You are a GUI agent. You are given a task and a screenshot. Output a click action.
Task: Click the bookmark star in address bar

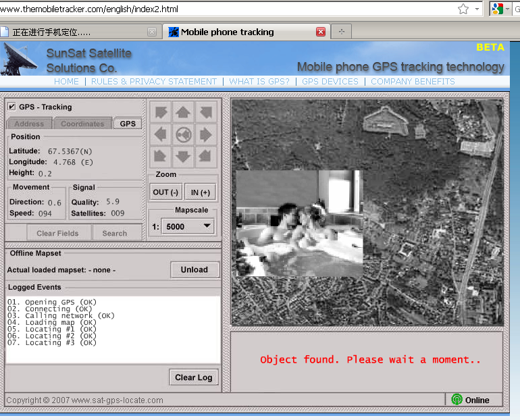coord(463,9)
